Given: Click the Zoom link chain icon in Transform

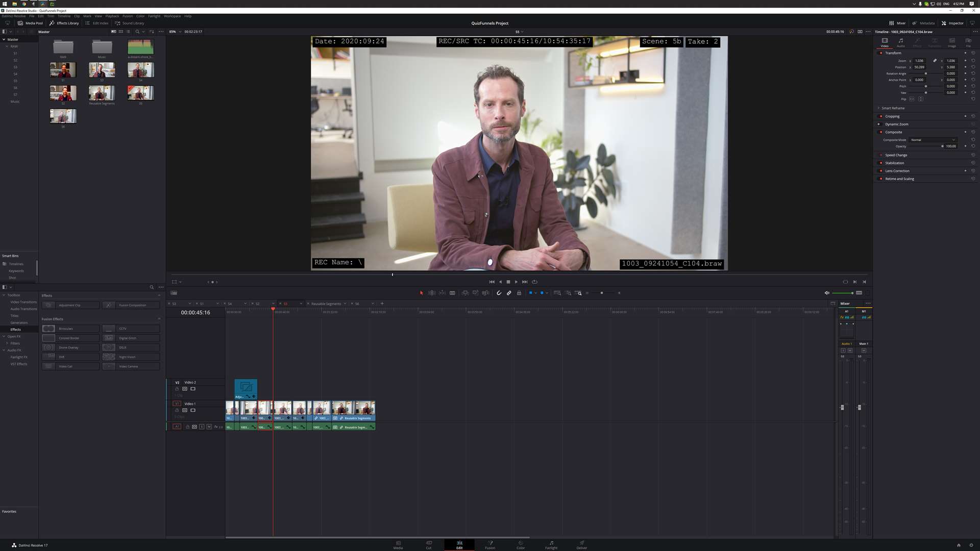Looking at the screenshot, I should 935,61.
